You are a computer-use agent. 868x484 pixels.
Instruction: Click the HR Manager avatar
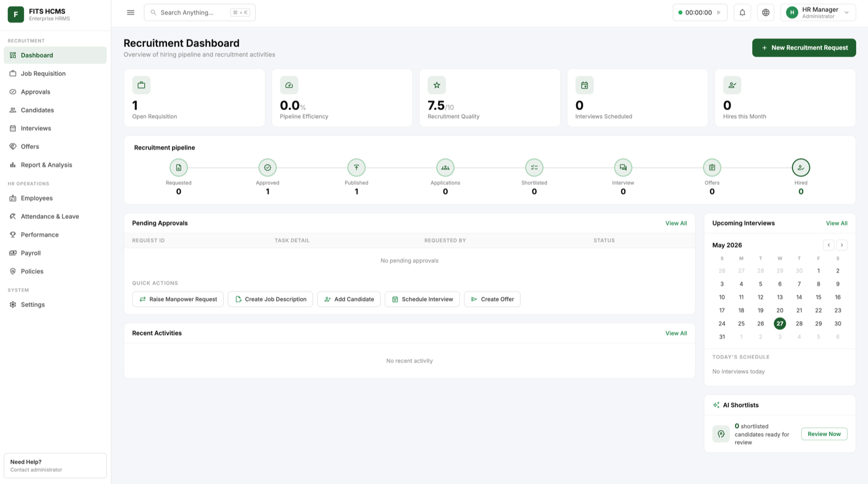792,12
